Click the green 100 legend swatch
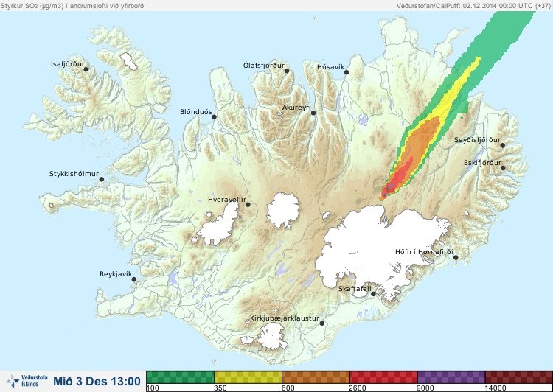The width and height of the screenshot is (553, 392). pos(180,377)
